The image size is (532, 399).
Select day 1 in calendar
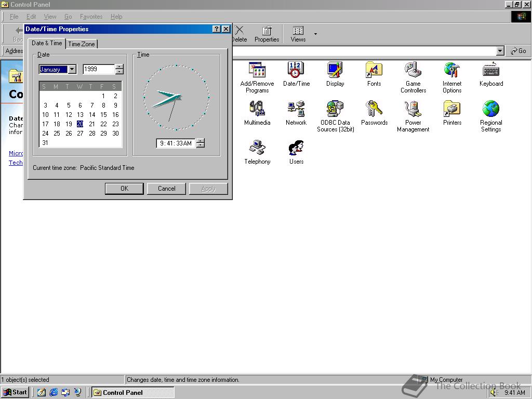click(x=103, y=96)
